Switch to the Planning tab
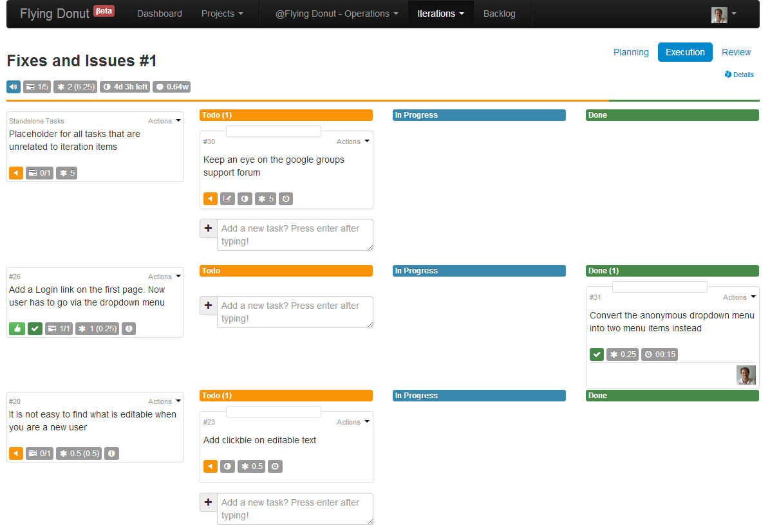Screen dimensions: 770x532 pos(631,52)
